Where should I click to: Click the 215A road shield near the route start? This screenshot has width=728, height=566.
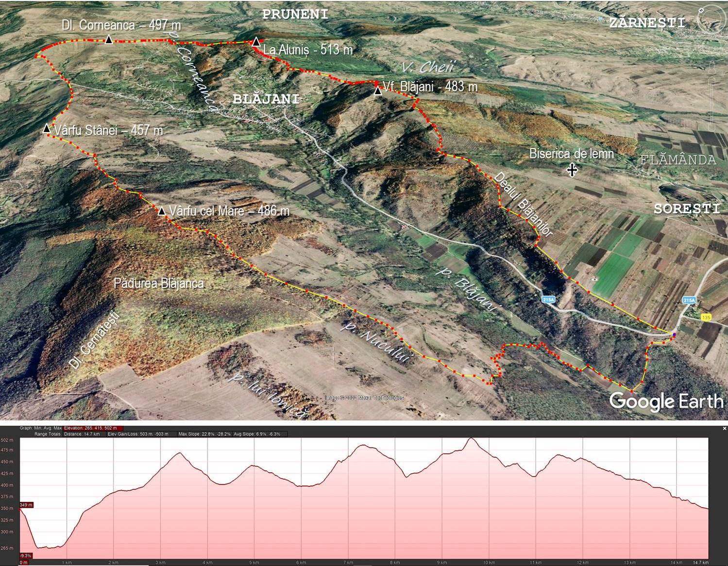pyautogui.click(x=689, y=300)
